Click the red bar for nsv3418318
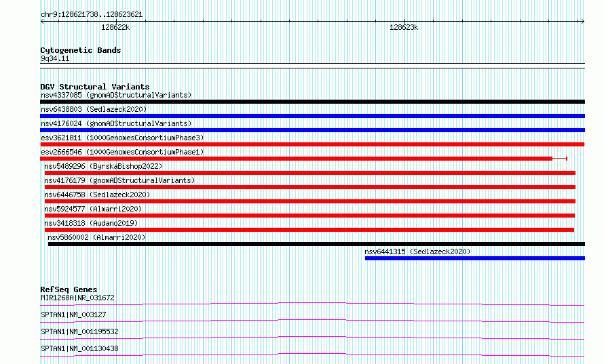 pos(309,230)
